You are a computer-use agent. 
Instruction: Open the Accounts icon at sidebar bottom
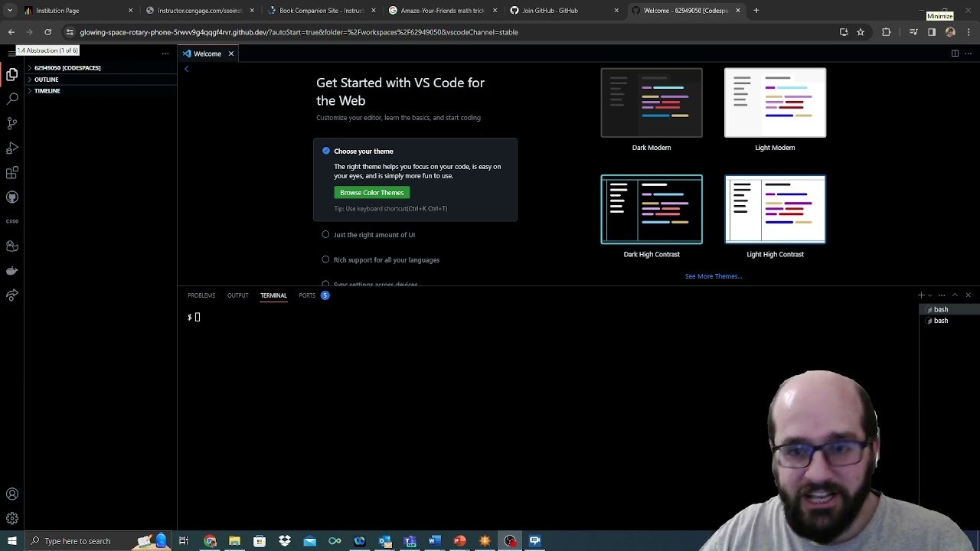(x=11, y=494)
